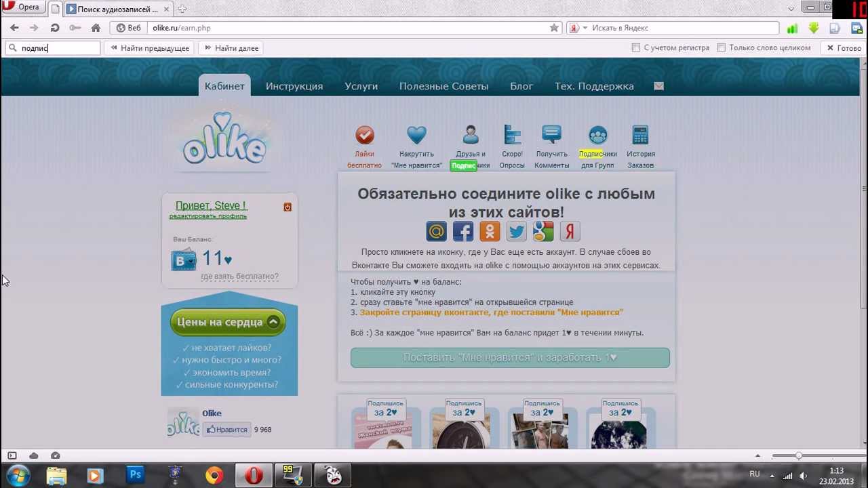This screenshot has width=868, height=488.
Task: Click Найти далее button
Action: [231, 48]
